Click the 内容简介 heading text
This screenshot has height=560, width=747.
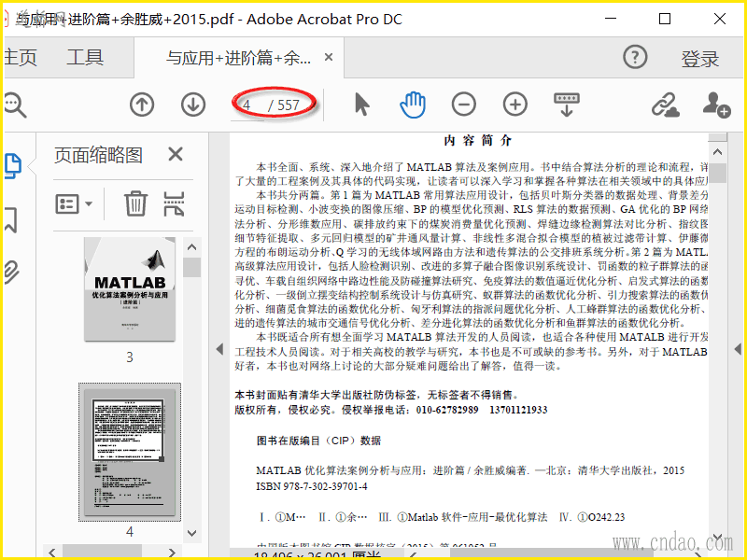tap(477, 141)
